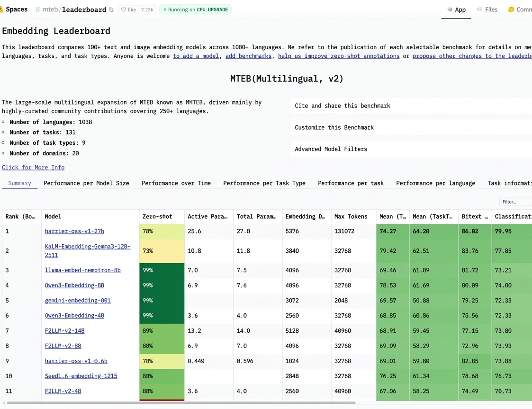Switch to Performance per Task Type tab

[264, 183]
